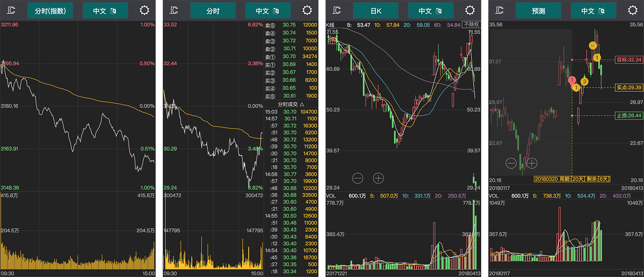Collapse the 分时成交 trade list header
The width and height of the screenshot is (644, 277).
tap(291, 104)
